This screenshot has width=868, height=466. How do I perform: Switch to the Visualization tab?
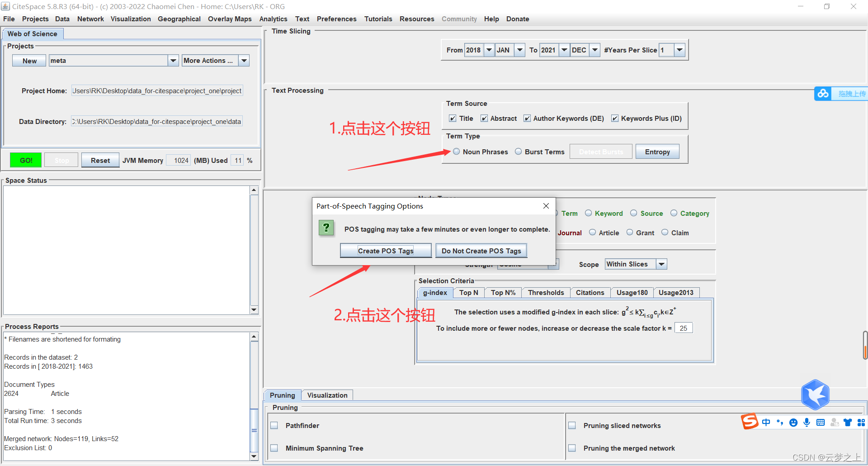[327, 395]
